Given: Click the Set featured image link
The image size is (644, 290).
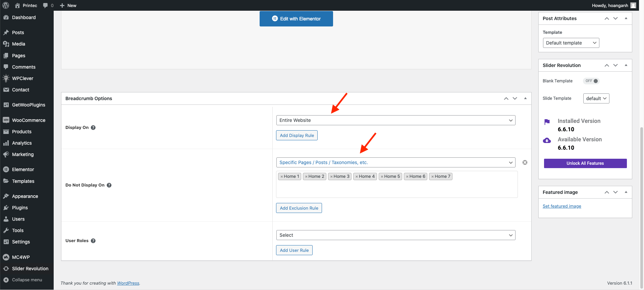Looking at the screenshot, I should (562, 206).
